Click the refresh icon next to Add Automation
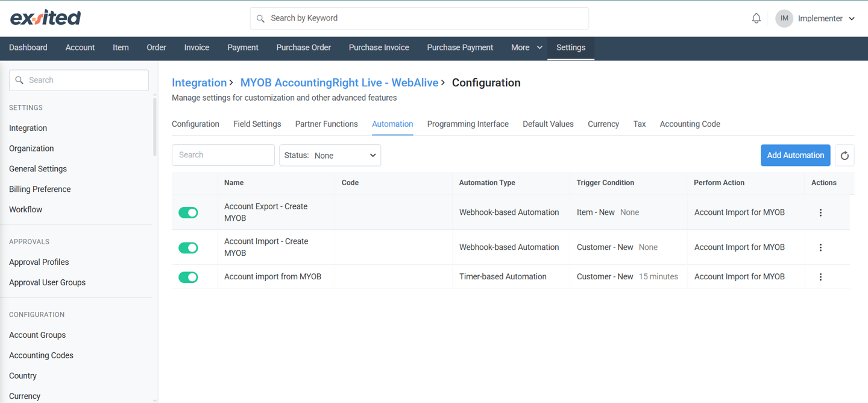The image size is (868, 403). [844, 156]
